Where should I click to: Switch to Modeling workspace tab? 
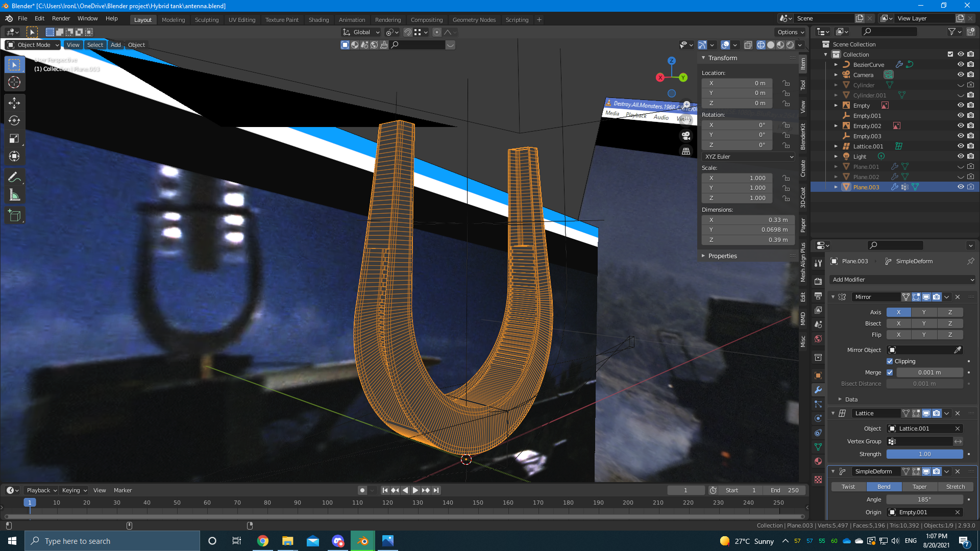(173, 20)
